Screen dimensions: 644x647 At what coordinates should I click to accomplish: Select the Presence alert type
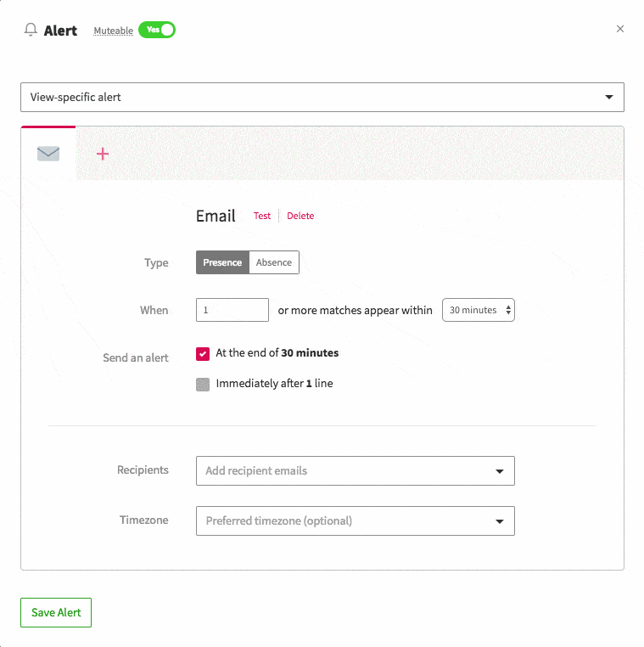point(222,262)
